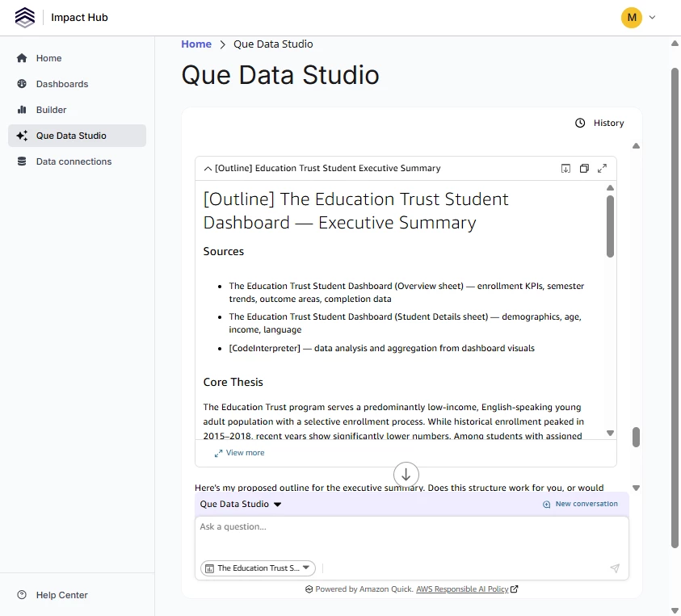This screenshot has width=681, height=616.
Task: Click the Help Center question-mark icon
Action: pos(22,595)
